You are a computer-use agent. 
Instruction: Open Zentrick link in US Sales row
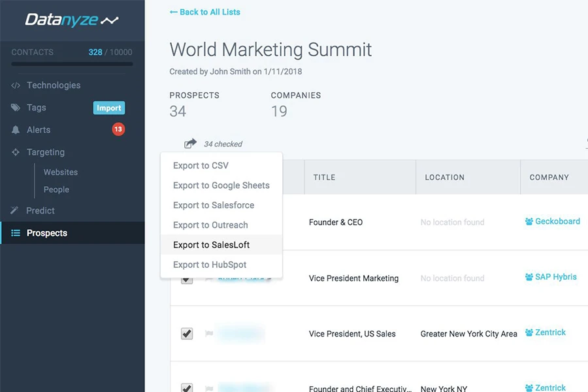pyautogui.click(x=550, y=333)
